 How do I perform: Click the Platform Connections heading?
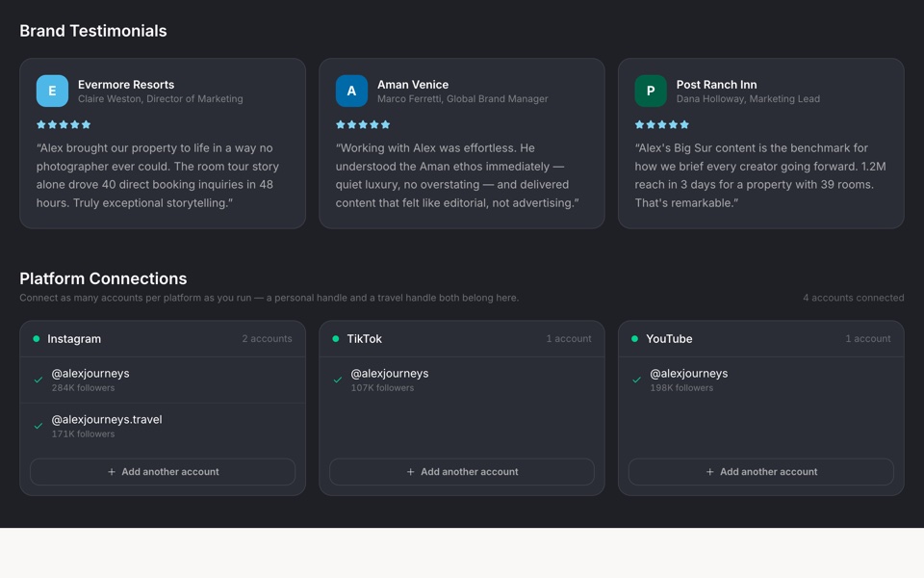(x=103, y=278)
